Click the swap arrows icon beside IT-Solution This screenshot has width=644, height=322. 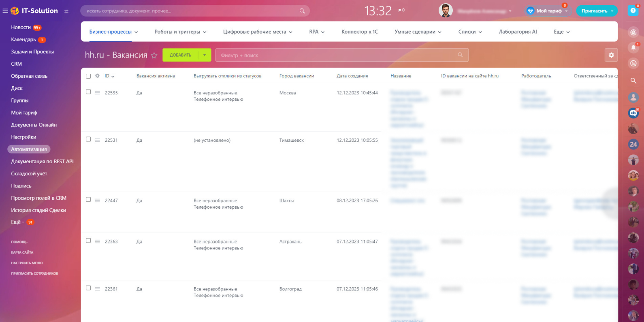coord(66,11)
